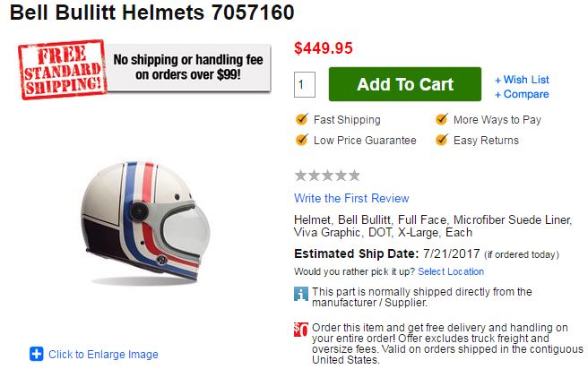
Task: Click the Low Price Guarantee checkmark icon
Action: click(x=302, y=140)
